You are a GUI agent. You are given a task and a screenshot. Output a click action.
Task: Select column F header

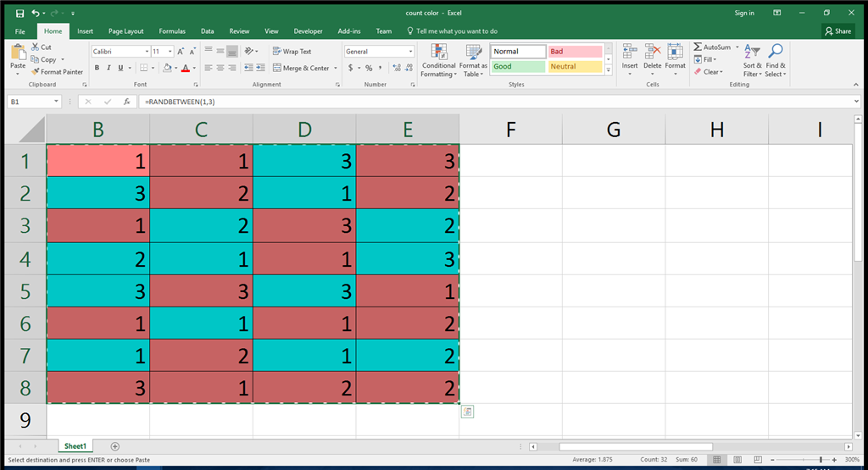point(510,130)
